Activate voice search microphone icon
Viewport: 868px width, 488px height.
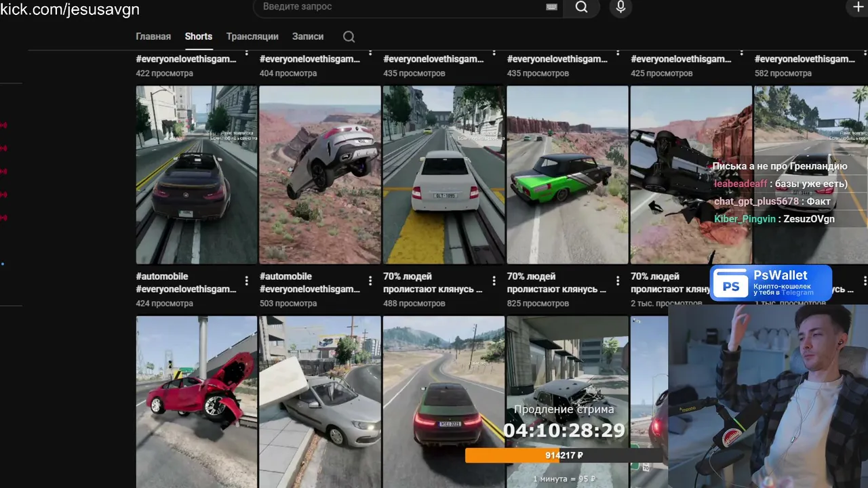(620, 7)
